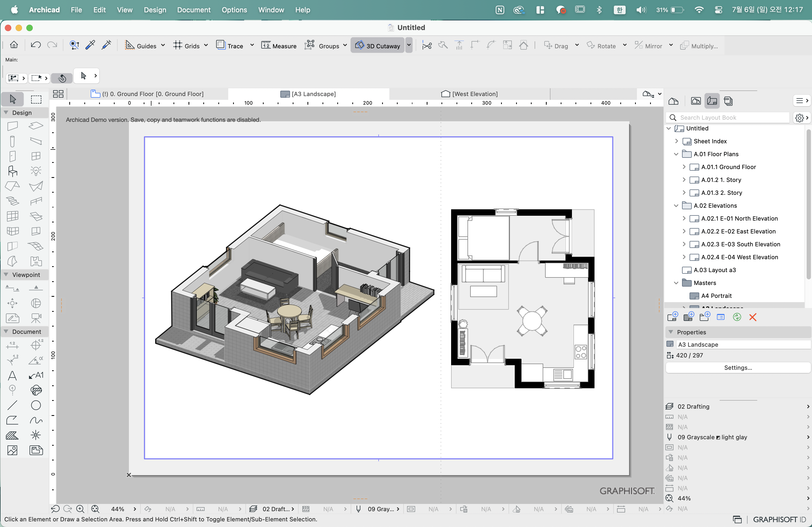Select the Slab tool
The width and height of the screenshot is (812, 527).
point(36,126)
